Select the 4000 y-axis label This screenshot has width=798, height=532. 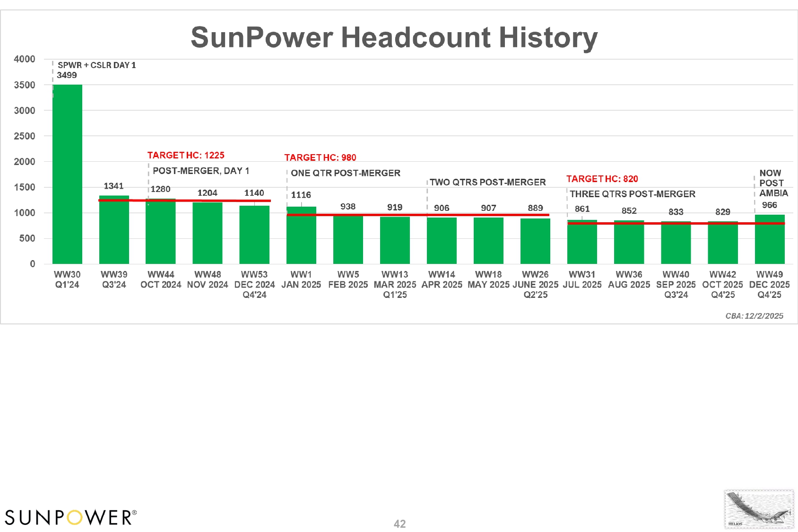click(25, 59)
